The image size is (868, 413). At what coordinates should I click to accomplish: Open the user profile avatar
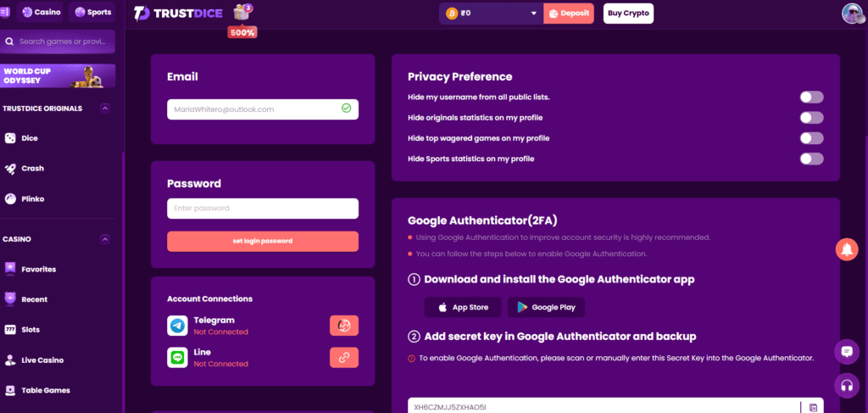point(851,14)
